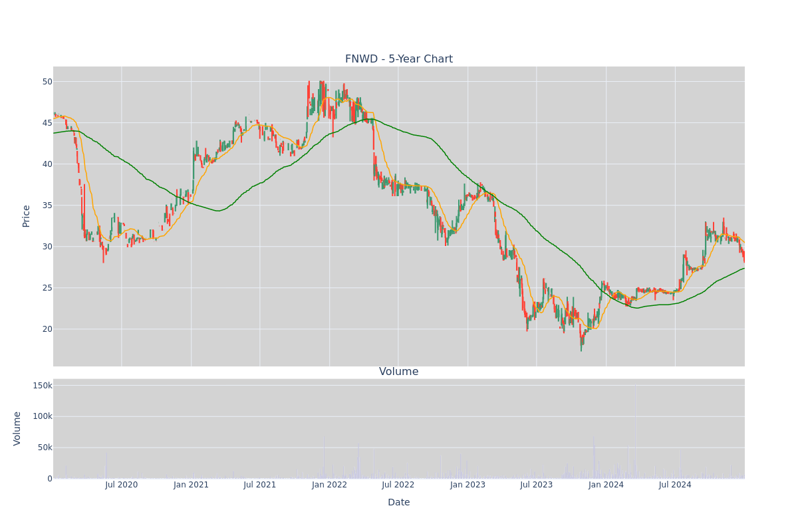Image resolution: width=798 pixels, height=532 pixels.
Task: Click the price tick 25
Action: (47, 288)
